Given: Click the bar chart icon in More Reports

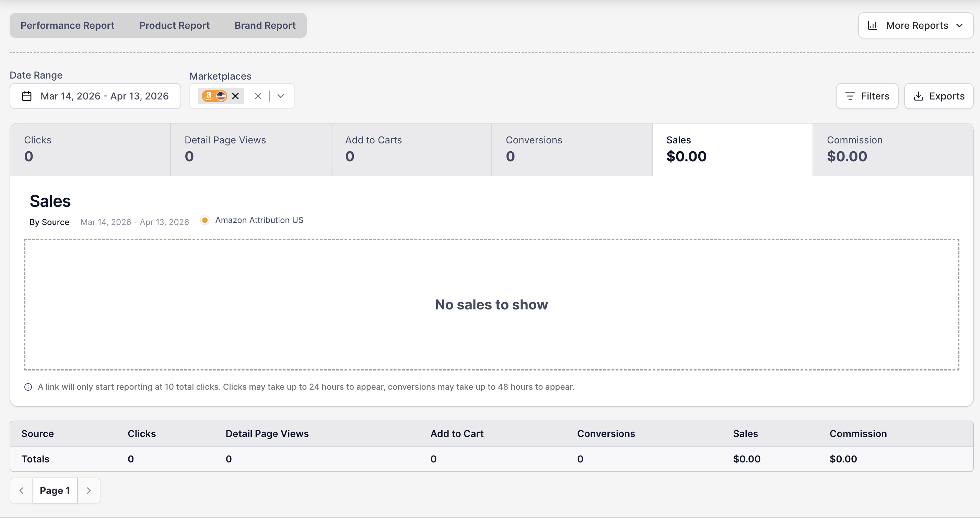Looking at the screenshot, I should tap(872, 25).
